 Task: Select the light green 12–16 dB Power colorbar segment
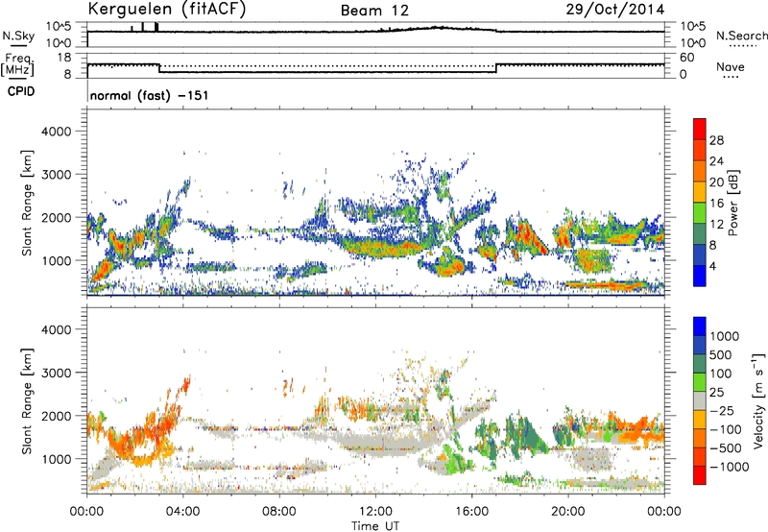pos(700,213)
